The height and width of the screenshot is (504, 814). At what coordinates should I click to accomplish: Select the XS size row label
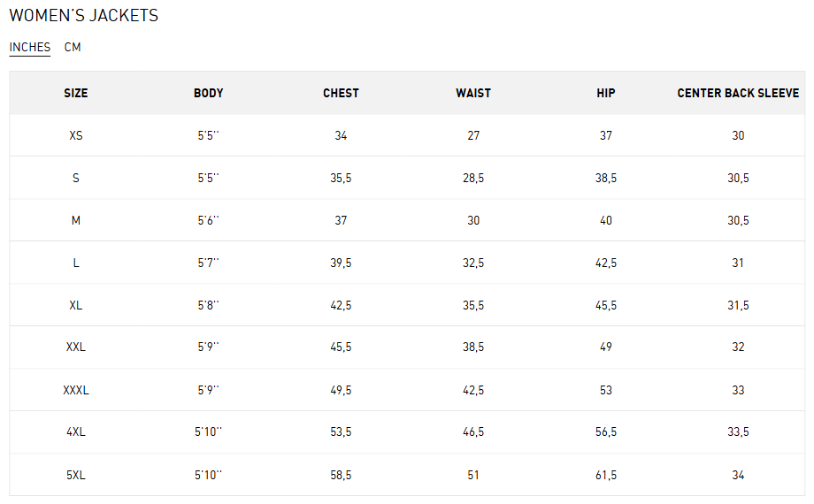[x=76, y=135]
